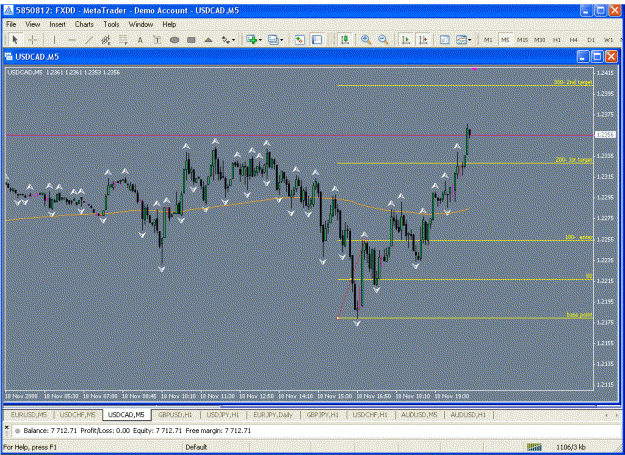Switch to M5 timeframe

(x=505, y=40)
